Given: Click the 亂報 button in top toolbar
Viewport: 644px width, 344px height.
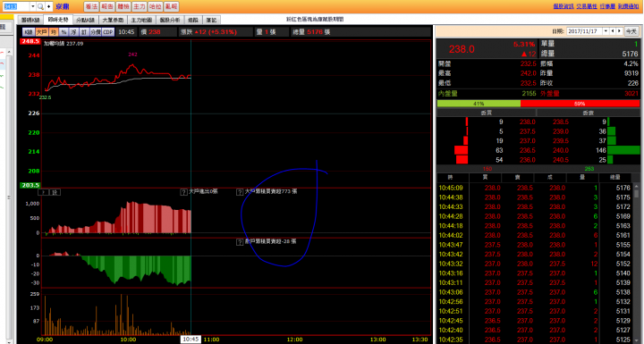Looking at the screenshot, I should pos(171,6).
